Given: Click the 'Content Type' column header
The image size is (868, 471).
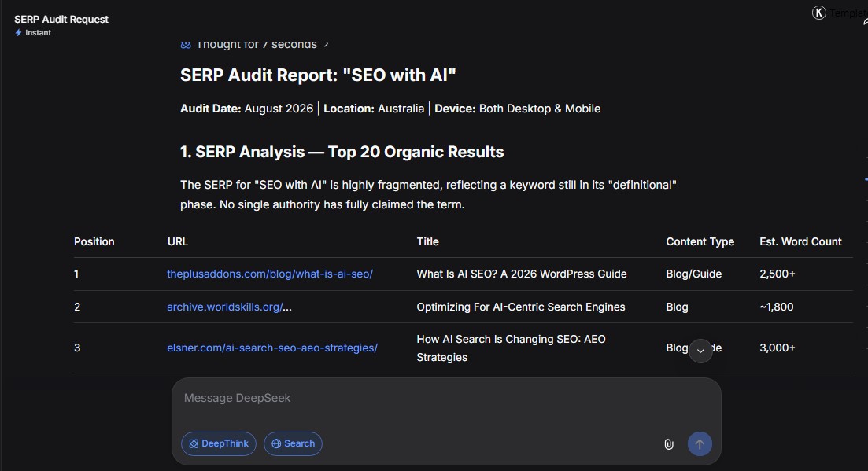Looking at the screenshot, I should tap(700, 241).
